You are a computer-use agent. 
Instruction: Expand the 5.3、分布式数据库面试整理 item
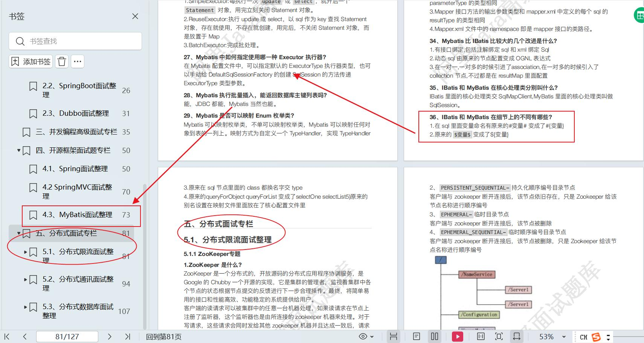(x=26, y=307)
